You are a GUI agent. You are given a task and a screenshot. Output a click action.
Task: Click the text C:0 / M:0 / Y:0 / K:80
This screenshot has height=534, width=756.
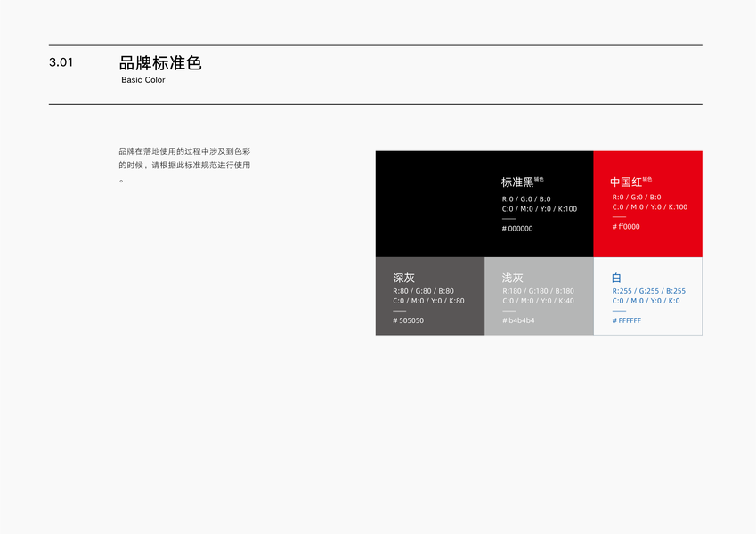(428, 301)
